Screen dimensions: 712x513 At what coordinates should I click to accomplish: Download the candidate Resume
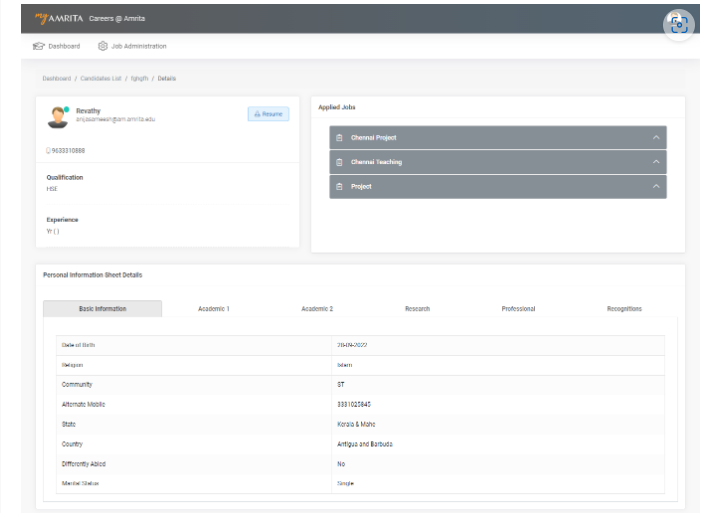268,114
